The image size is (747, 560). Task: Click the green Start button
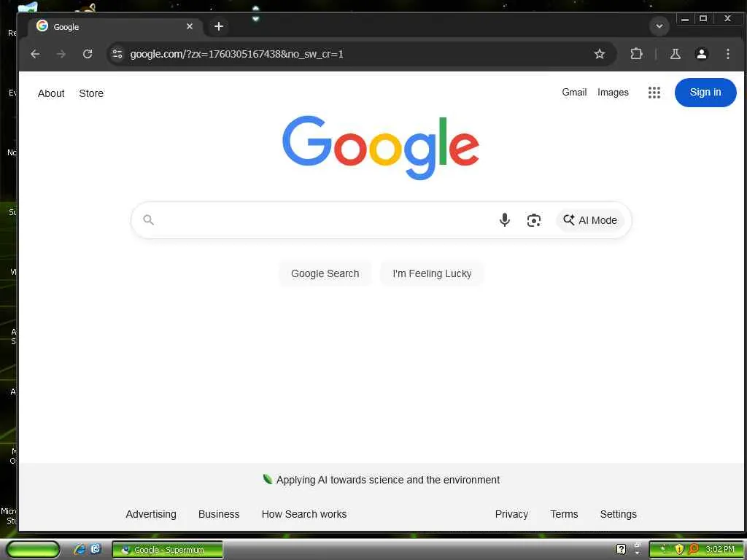33,550
